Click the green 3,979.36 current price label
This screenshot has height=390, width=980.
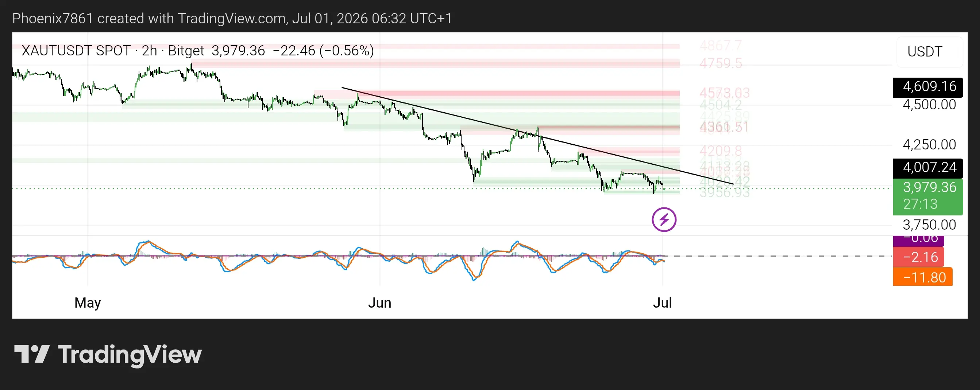pos(928,196)
